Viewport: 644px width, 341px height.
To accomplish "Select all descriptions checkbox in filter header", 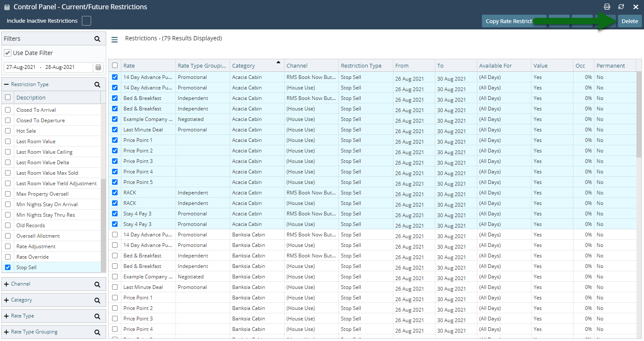I will coord(8,97).
